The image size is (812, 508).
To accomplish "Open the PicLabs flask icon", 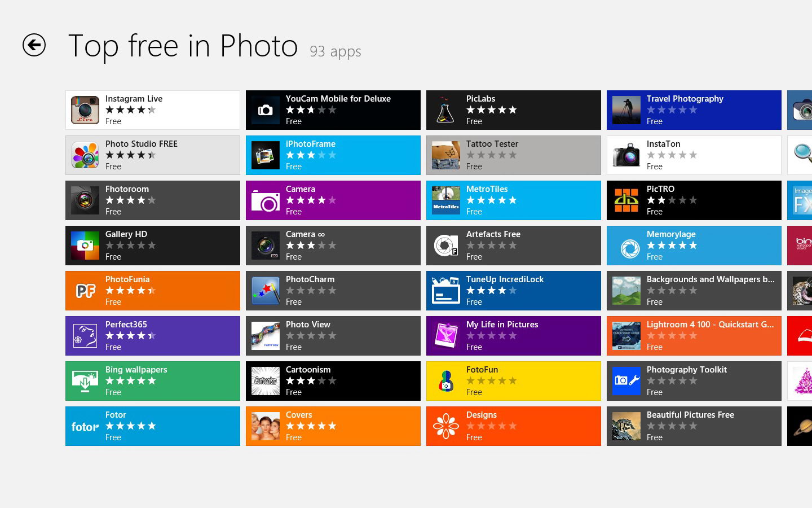I will pyautogui.click(x=446, y=110).
